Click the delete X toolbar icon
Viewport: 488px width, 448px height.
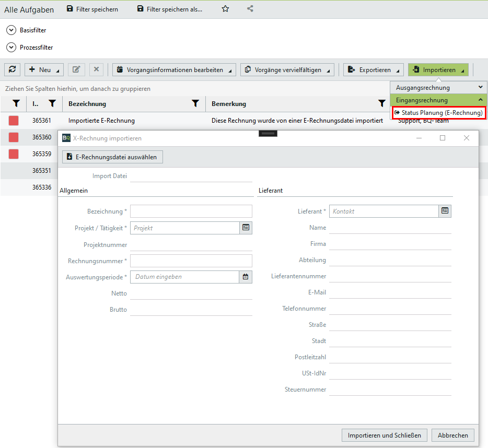pos(96,69)
